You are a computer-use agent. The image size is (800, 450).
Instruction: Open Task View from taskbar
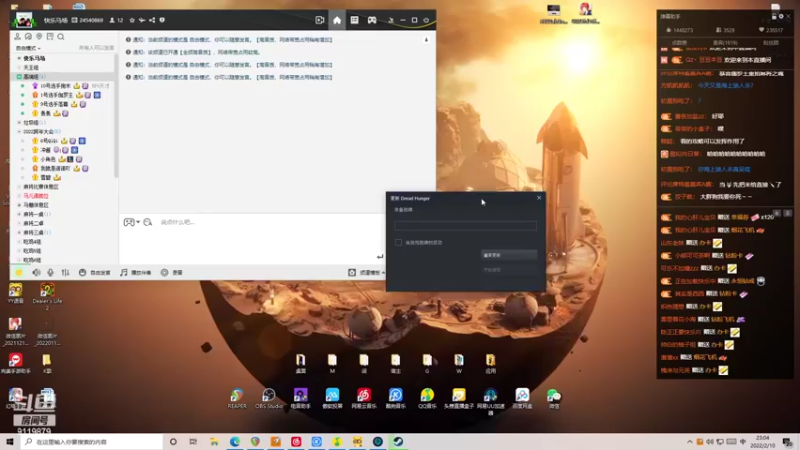[193, 441]
